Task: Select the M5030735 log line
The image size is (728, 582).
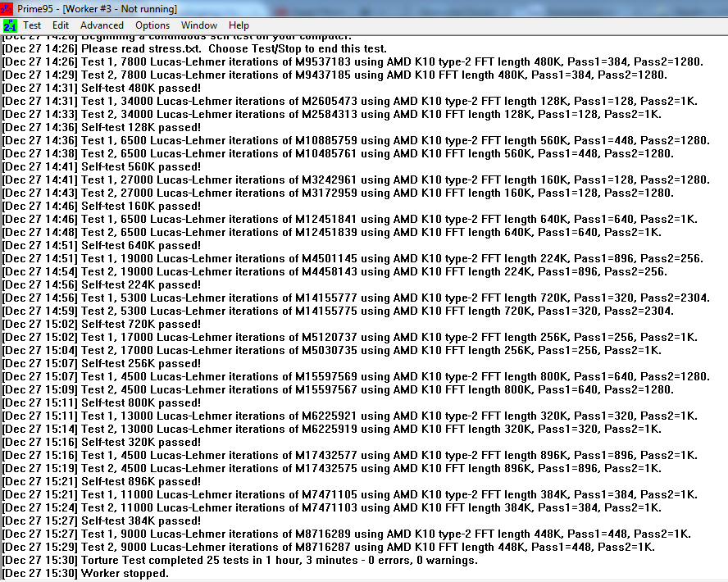Action: [332, 350]
